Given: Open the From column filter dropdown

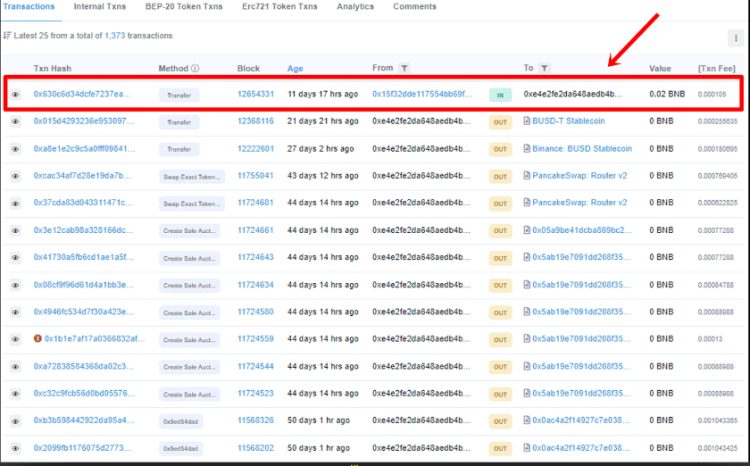Looking at the screenshot, I should pyautogui.click(x=404, y=69).
